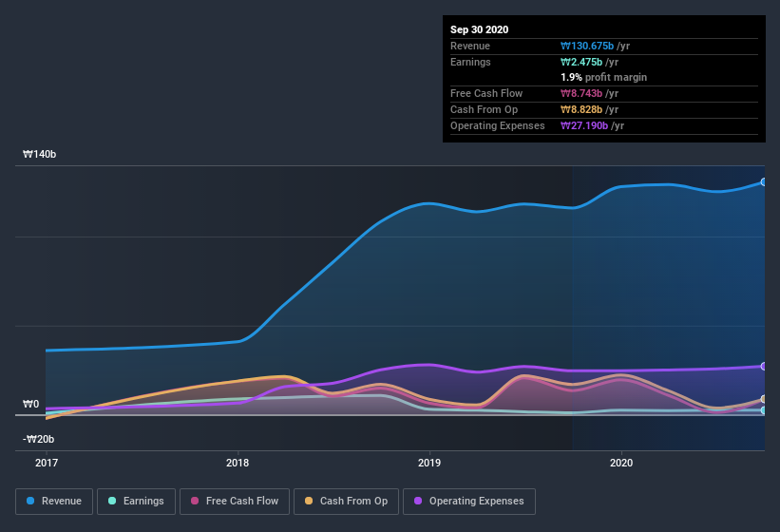This screenshot has width=780, height=532.
Task: Toggle the Earnings legend series
Action: 136,502
